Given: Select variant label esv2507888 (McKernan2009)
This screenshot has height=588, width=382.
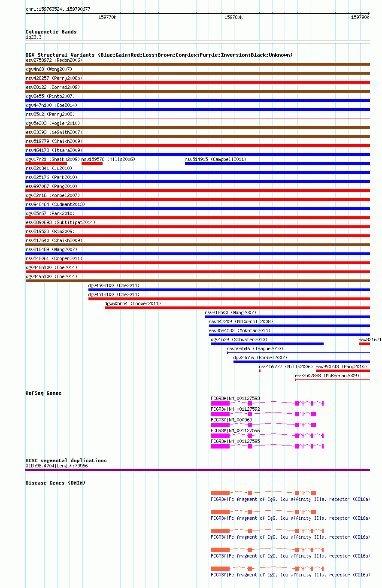Looking at the screenshot, I should click(x=327, y=376).
